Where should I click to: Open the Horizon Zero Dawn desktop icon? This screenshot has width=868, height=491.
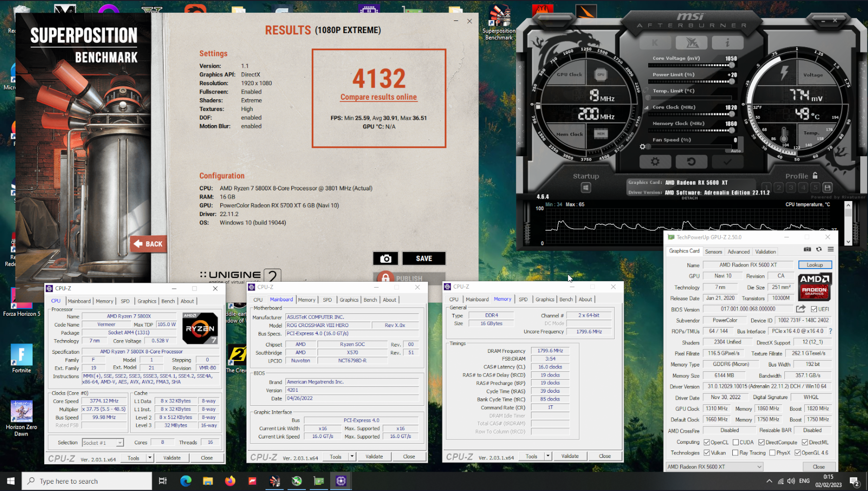[21, 418]
